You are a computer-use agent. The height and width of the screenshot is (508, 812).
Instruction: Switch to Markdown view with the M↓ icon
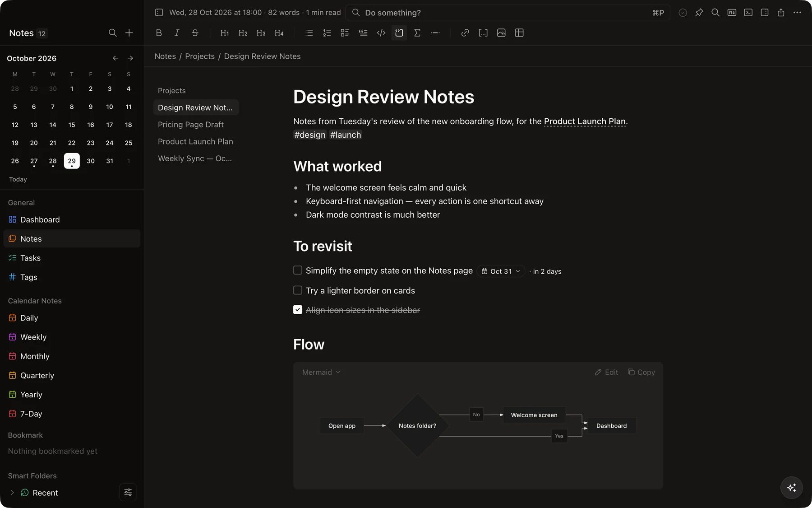tap(732, 13)
